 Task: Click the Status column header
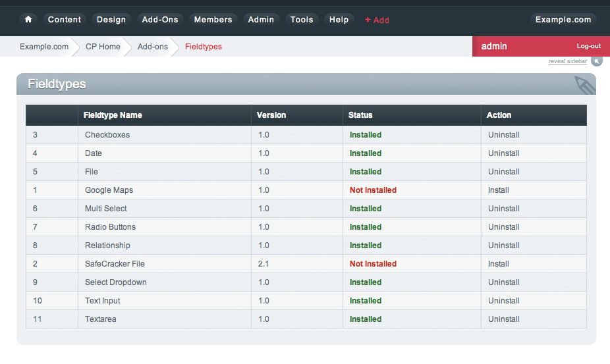(x=412, y=115)
